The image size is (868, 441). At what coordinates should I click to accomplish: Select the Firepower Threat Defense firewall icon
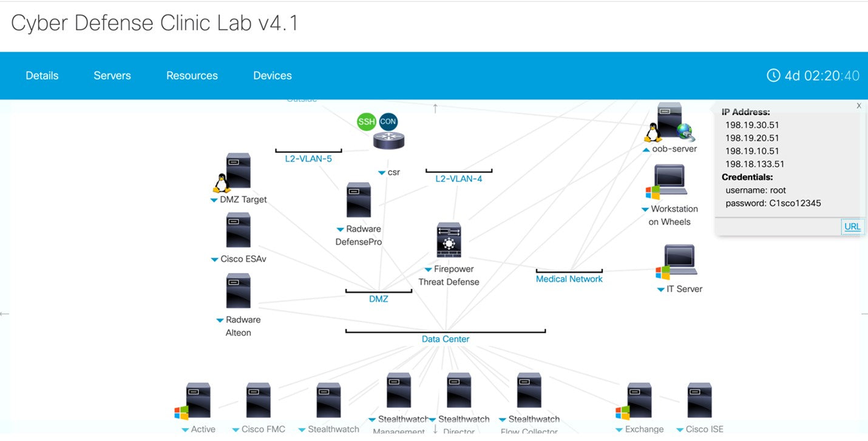[449, 240]
